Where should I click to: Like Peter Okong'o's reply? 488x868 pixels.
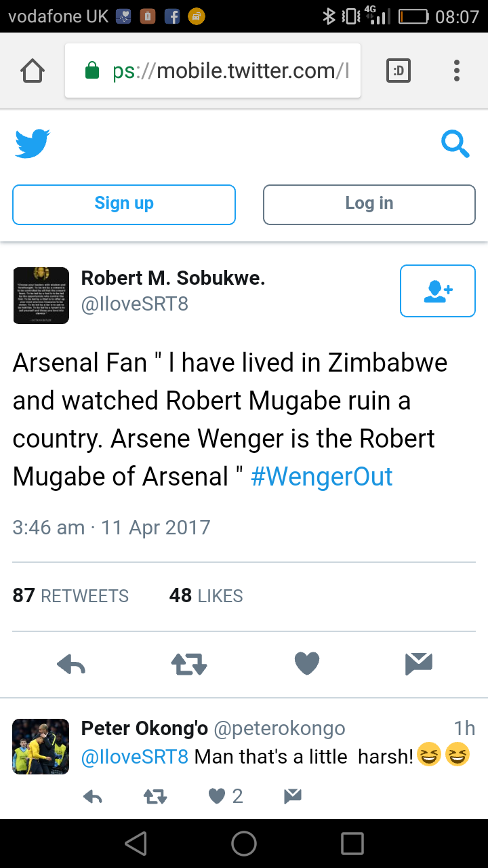tap(217, 796)
